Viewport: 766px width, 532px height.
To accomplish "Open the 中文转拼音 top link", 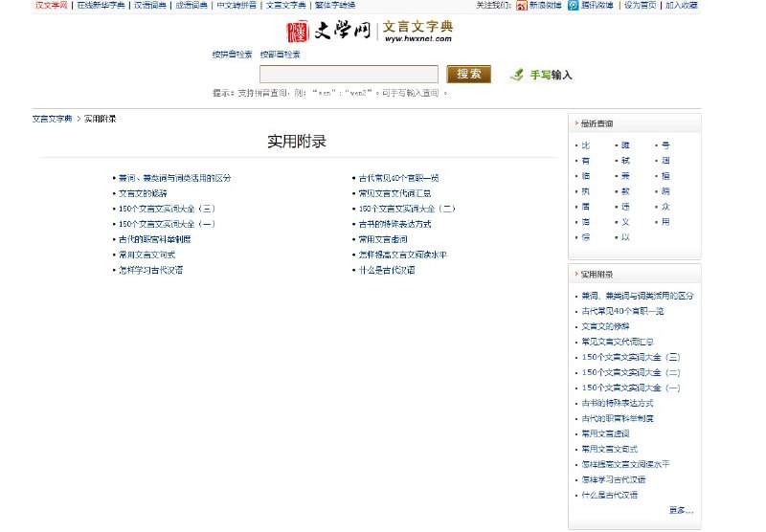I will 237,6.
